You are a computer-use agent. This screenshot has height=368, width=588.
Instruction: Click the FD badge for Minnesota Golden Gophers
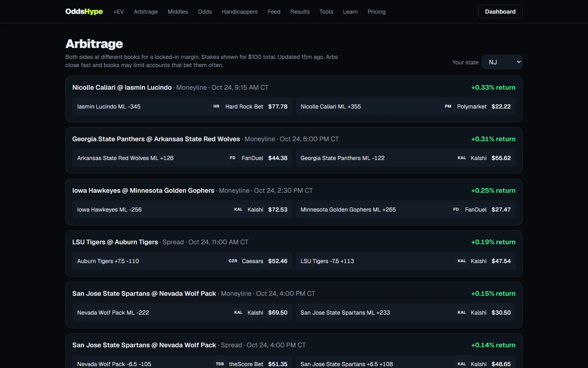pyautogui.click(x=456, y=209)
